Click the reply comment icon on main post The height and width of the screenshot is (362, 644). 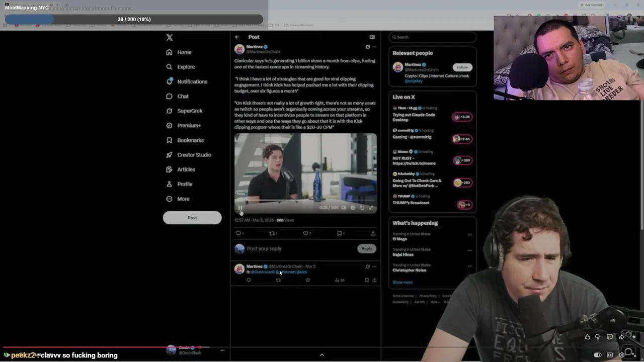(x=238, y=233)
